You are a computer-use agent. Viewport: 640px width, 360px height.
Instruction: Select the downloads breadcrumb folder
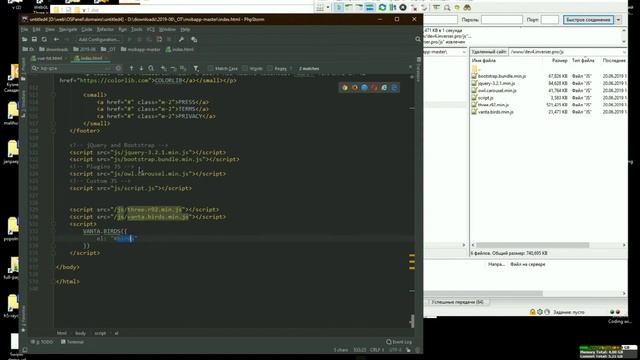click(x=53, y=49)
